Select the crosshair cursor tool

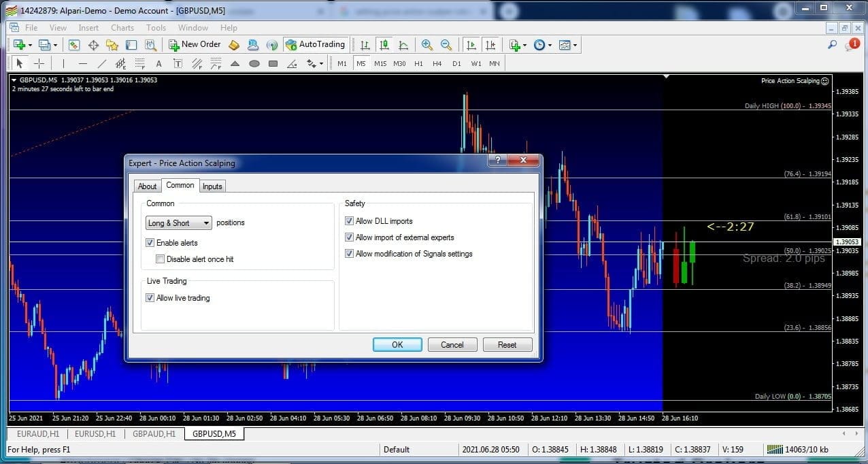pyautogui.click(x=39, y=64)
